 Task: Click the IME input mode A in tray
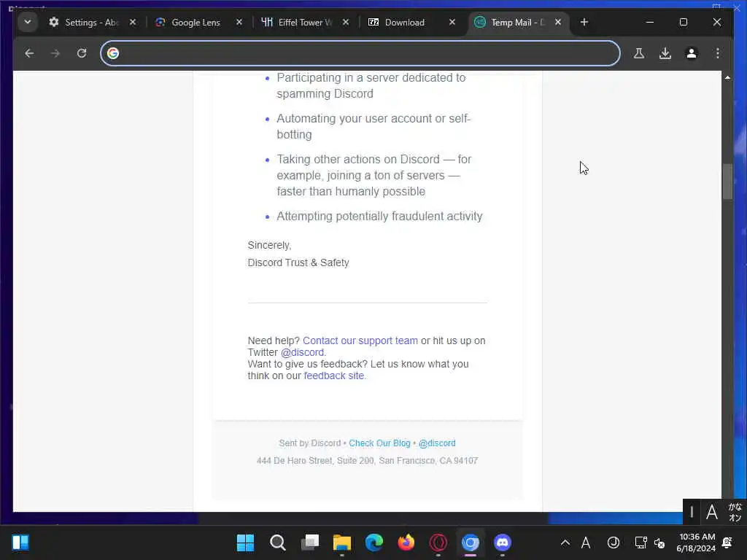(586, 542)
